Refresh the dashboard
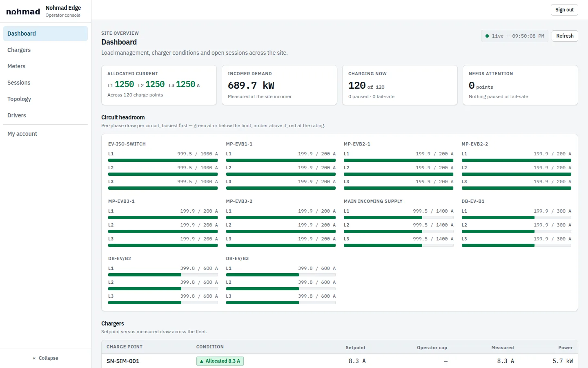 pyautogui.click(x=565, y=36)
